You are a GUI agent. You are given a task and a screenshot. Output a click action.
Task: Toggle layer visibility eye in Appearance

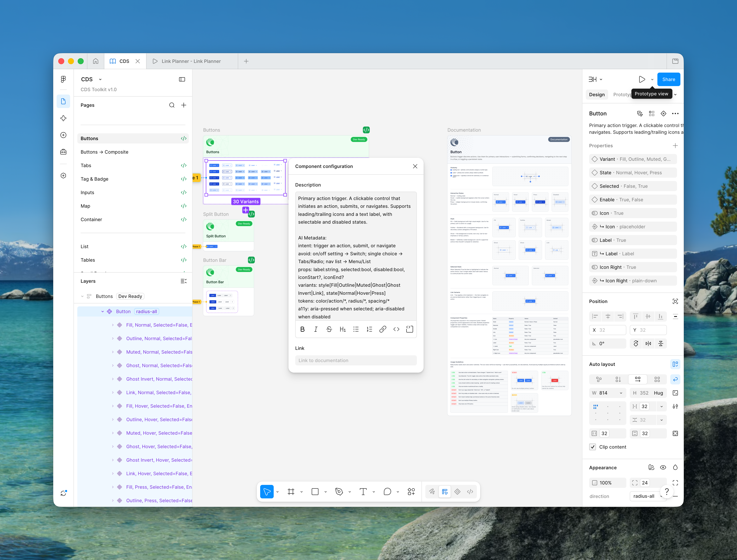coord(663,468)
